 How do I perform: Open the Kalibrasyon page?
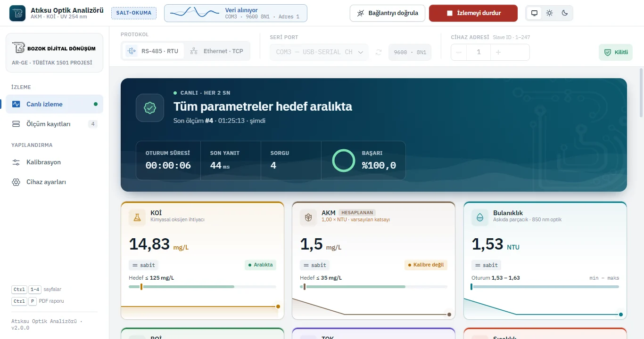(x=54, y=162)
